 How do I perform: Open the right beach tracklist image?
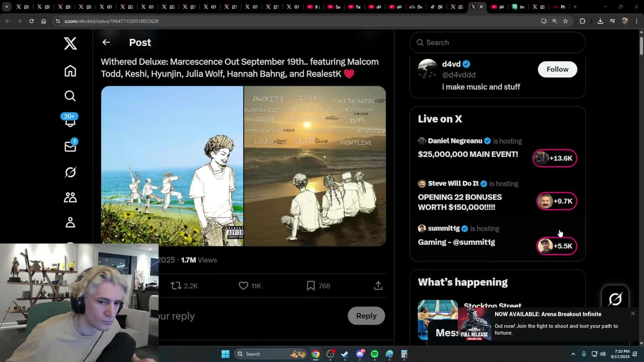315,166
